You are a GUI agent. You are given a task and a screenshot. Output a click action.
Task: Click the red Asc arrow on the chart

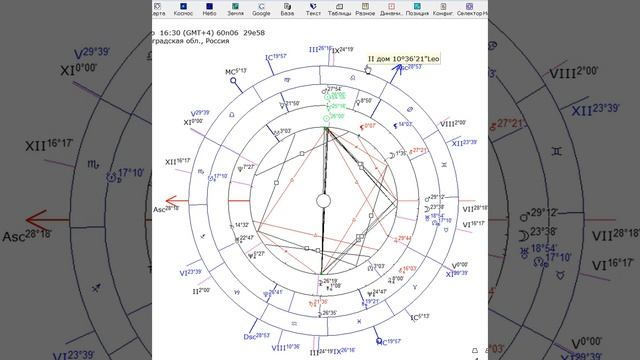[177, 200]
